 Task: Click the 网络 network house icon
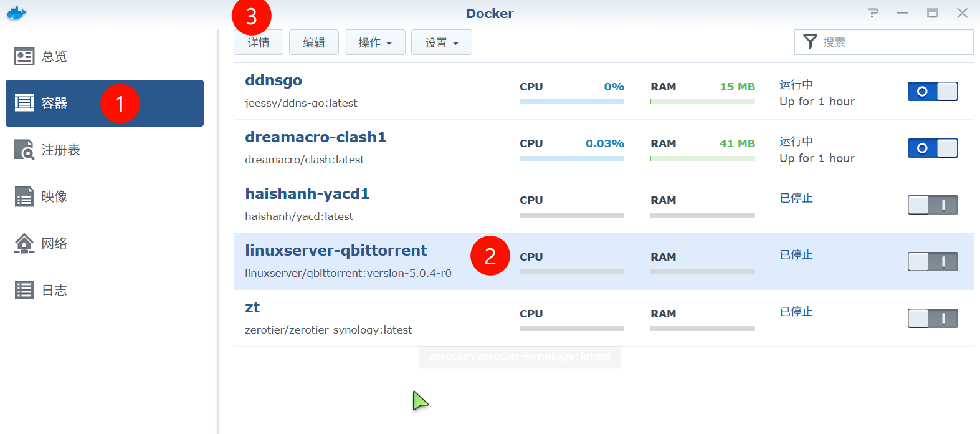tap(24, 243)
